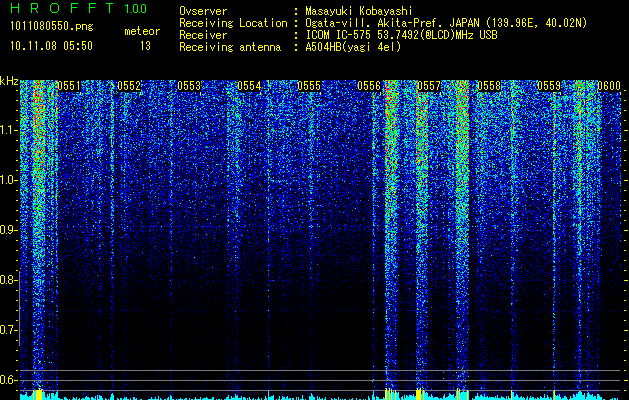This screenshot has height=400, width=629.
Task: Click the 0.8 frequency axis label
Action: click(x=8, y=280)
